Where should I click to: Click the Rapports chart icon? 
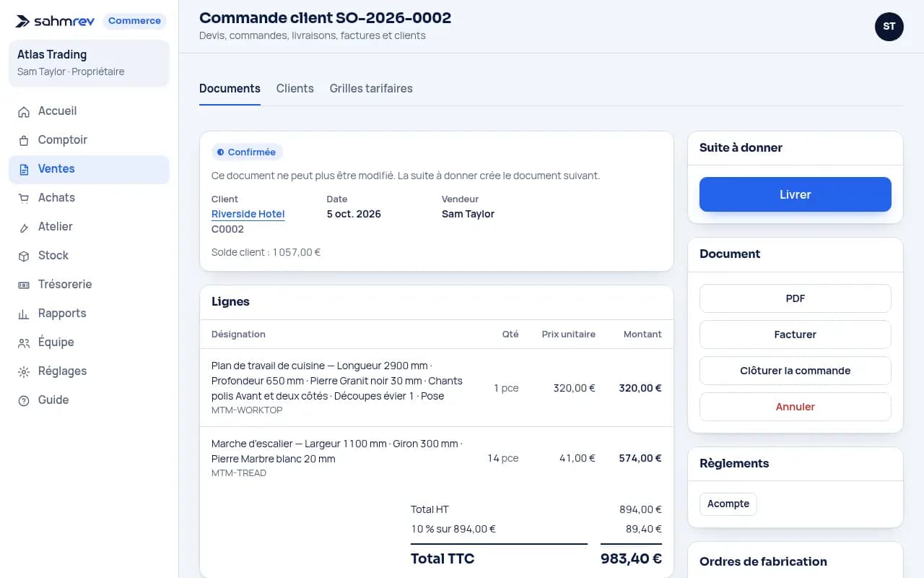24,314
